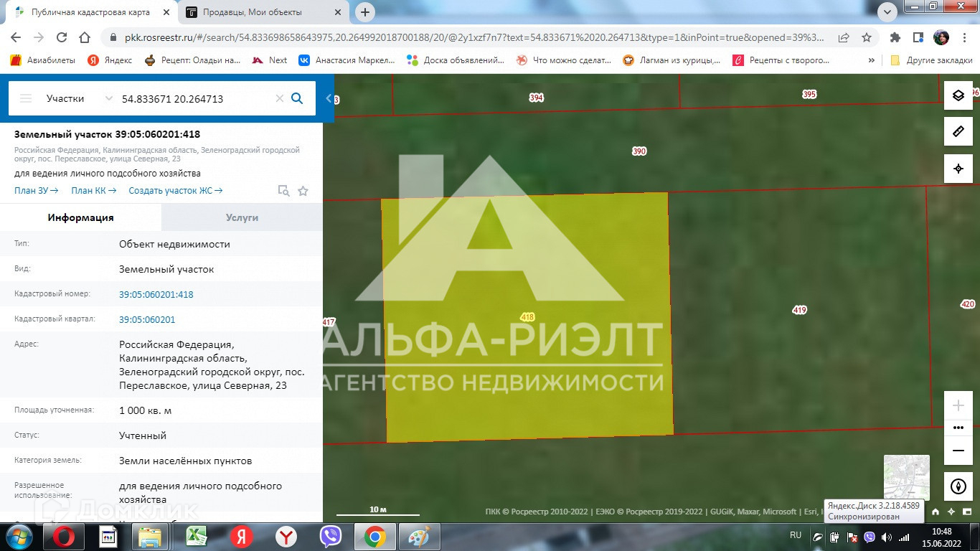Screen dimensions: 980x551
Task: Show more bookmarks with double chevron
Action: (872, 60)
